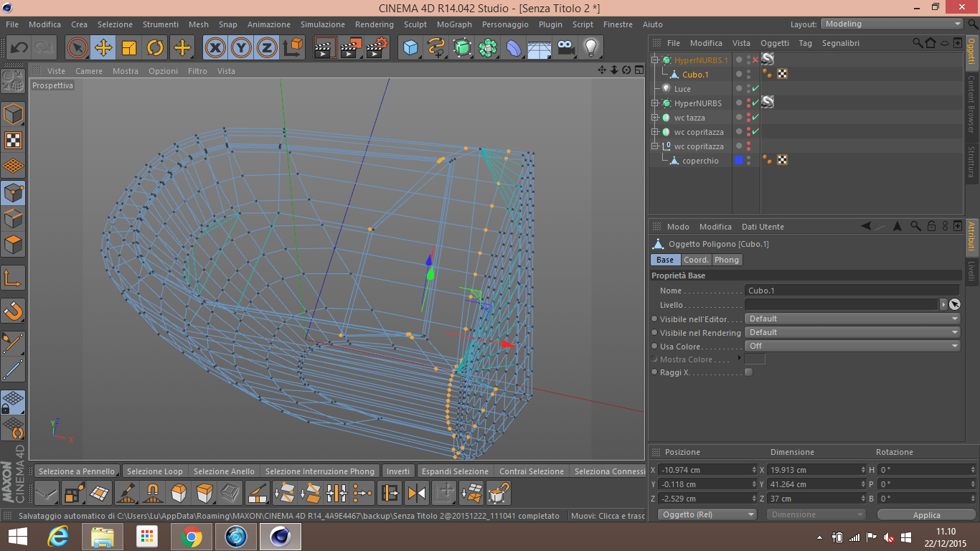Expand the wc tazza object
Image resolution: width=980 pixels, height=551 pixels.
(655, 118)
